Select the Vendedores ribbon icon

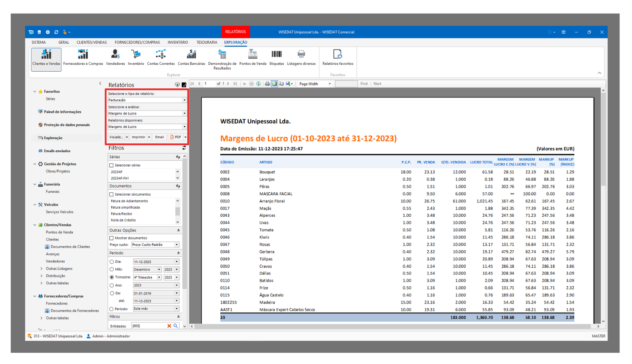tap(115, 57)
